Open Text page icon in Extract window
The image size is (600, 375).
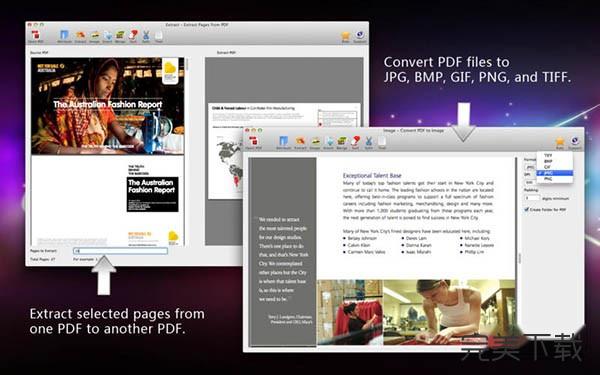(159, 36)
